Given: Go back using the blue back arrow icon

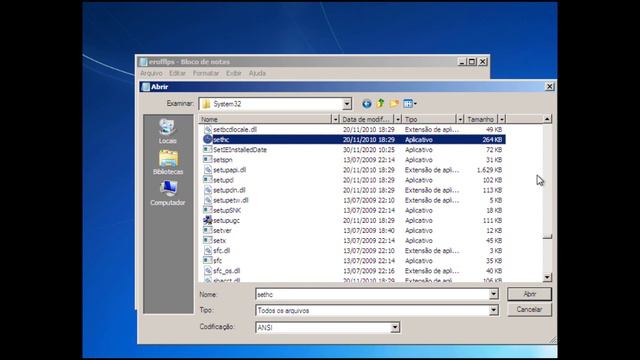Looking at the screenshot, I should point(367,104).
